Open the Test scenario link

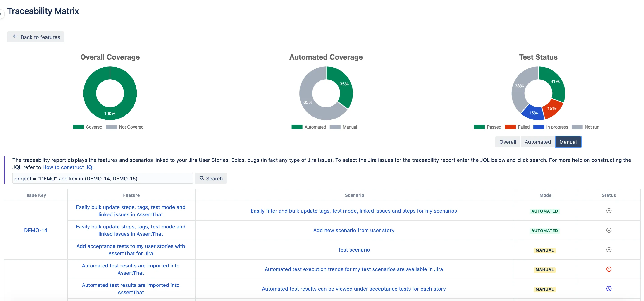pos(353,250)
